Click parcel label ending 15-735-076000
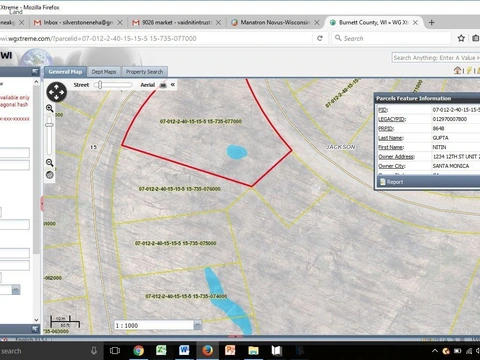The image size is (480, 360). pos(180,189)
